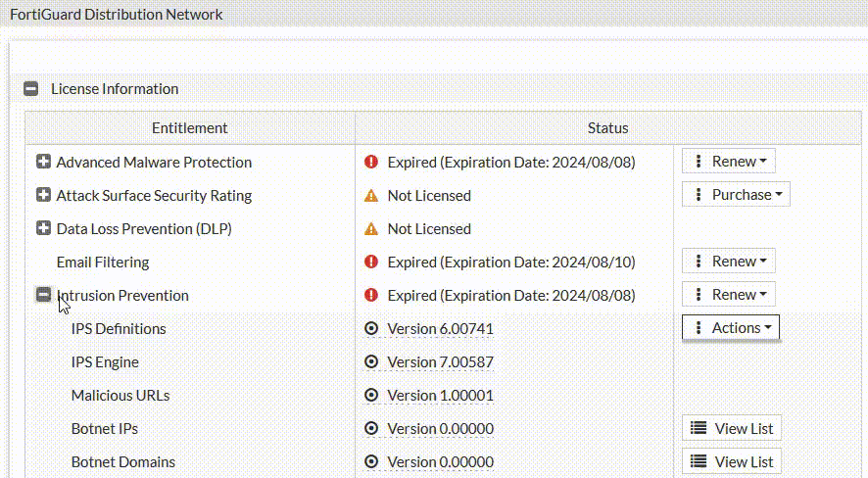Click red expired icon for Advanced Malware Protection
The width and height of the screenshot is (868, 478).
[x=371, y=162]
